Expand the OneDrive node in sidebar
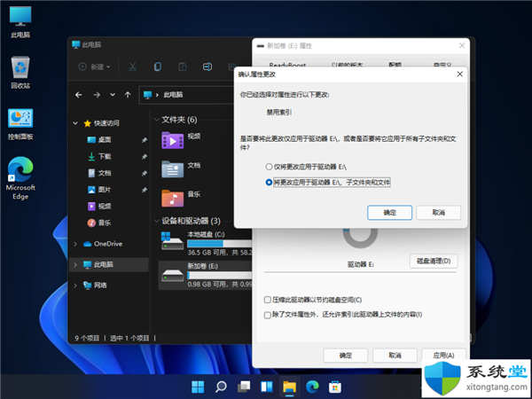Viewport: 532px width, 399px height. point(75,244)
